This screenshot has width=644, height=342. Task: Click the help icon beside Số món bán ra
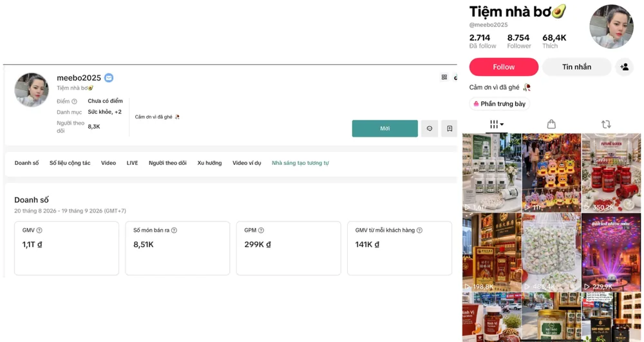point(174,231)
